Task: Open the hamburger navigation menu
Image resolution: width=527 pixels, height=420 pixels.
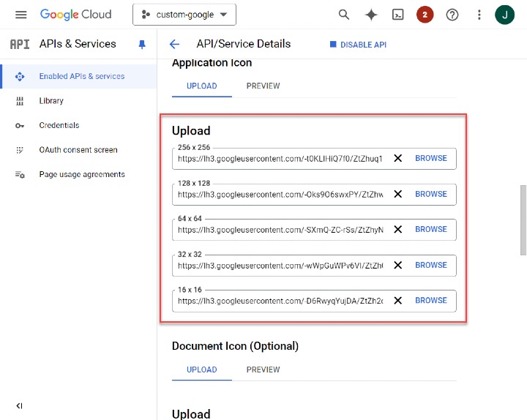Action: [x=20, y=15]
